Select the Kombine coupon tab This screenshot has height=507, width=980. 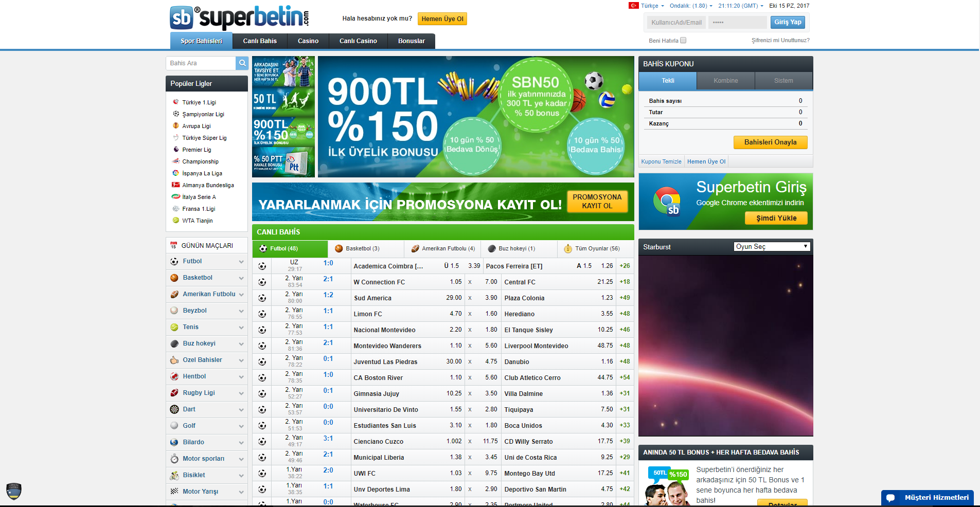(x=725, y=81)
